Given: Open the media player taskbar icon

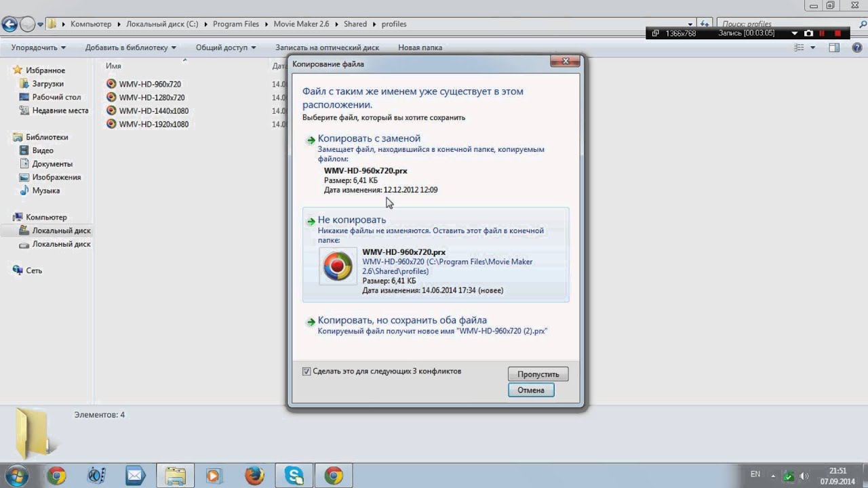Looking at the screenshot, I should 214,476.
